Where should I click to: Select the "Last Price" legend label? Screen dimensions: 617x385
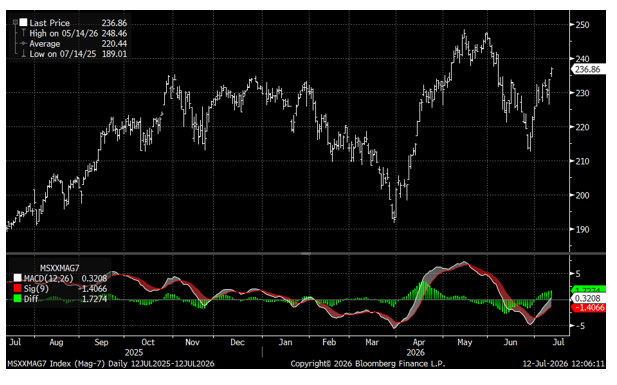[x=50, y=23]
